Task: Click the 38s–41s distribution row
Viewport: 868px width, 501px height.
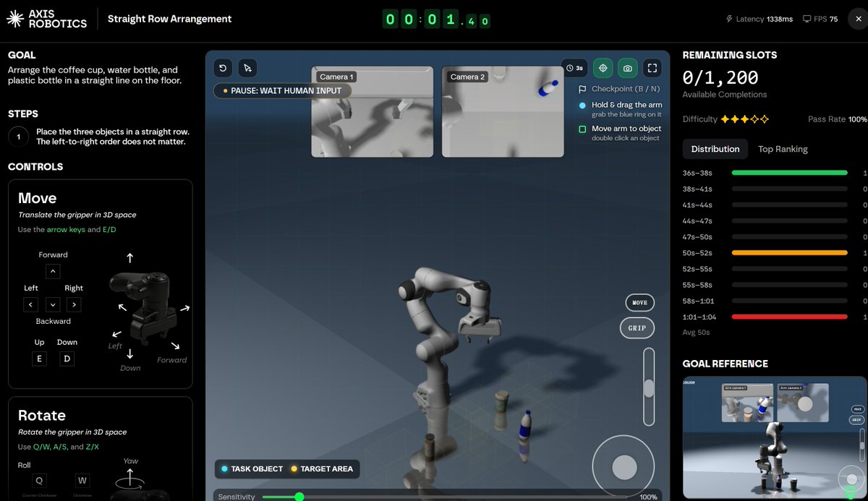Action: (775, 189)
